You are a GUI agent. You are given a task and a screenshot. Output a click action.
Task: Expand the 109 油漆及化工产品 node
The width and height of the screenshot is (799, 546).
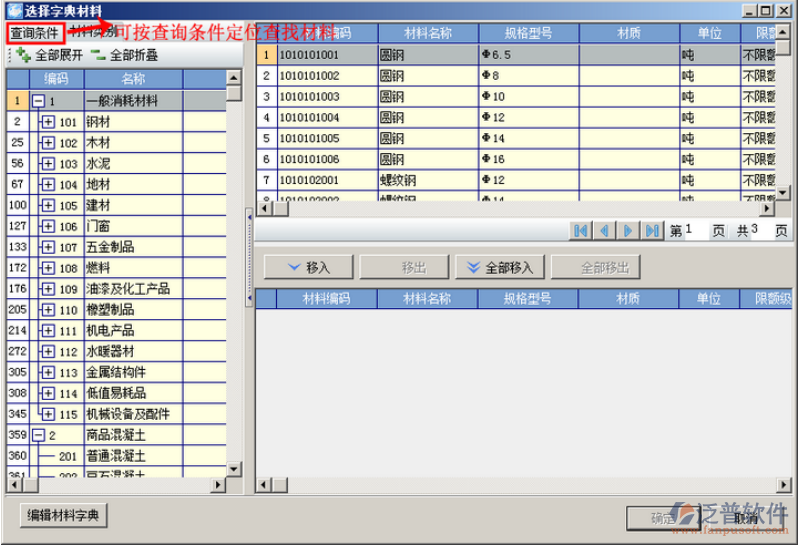click(x=48, y=289)
